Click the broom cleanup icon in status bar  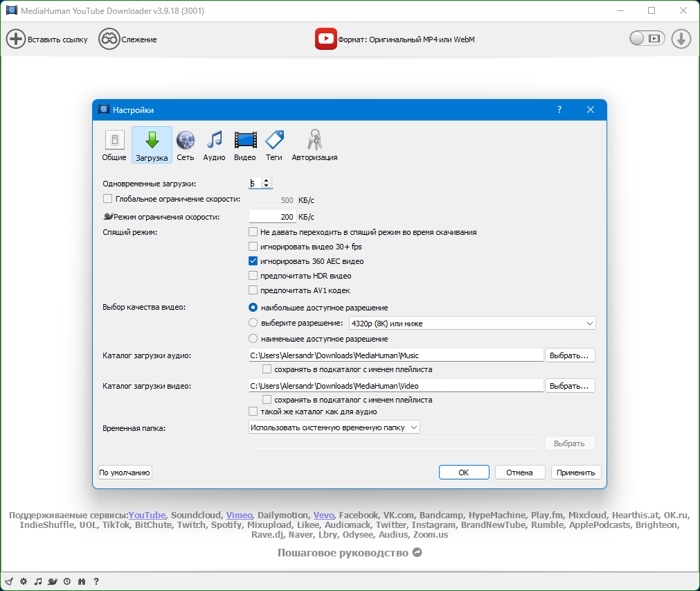pos(9,581)
